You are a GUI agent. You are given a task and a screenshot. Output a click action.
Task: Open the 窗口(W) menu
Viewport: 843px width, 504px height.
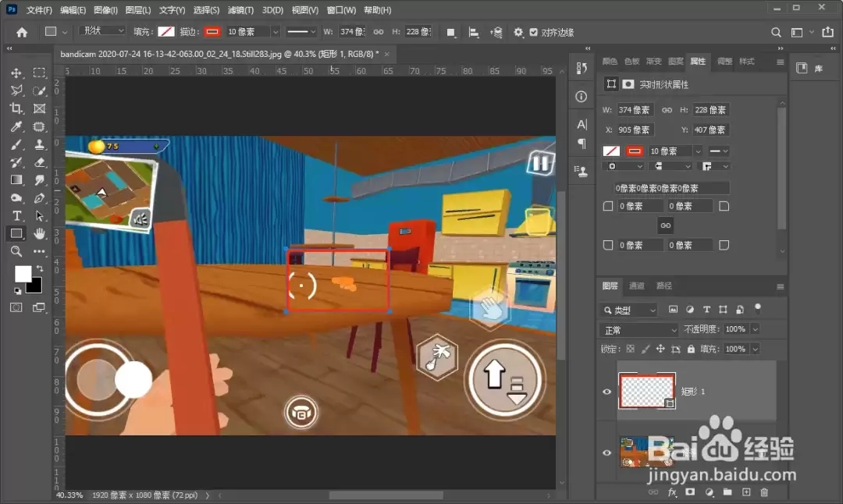[341, 9]
